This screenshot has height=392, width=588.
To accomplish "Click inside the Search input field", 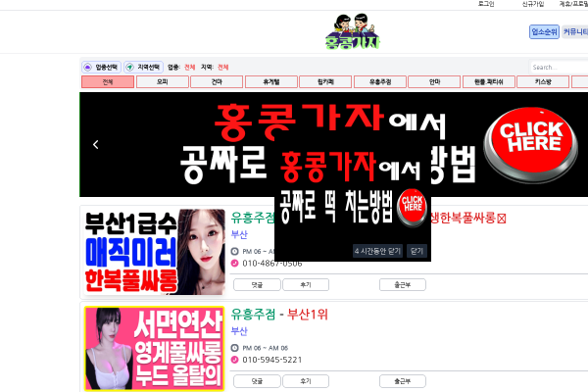I will pyautogui.click(x=559, y=68).
